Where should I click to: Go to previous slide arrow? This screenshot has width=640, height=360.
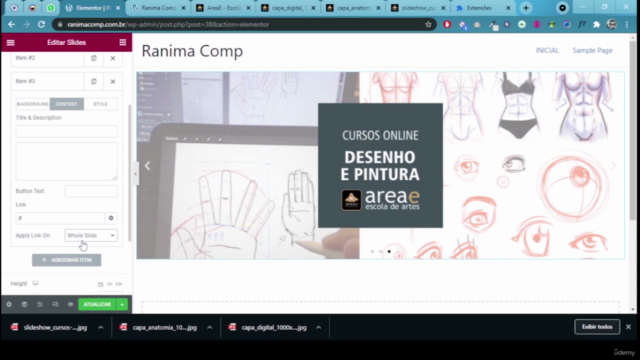[148, 166]
